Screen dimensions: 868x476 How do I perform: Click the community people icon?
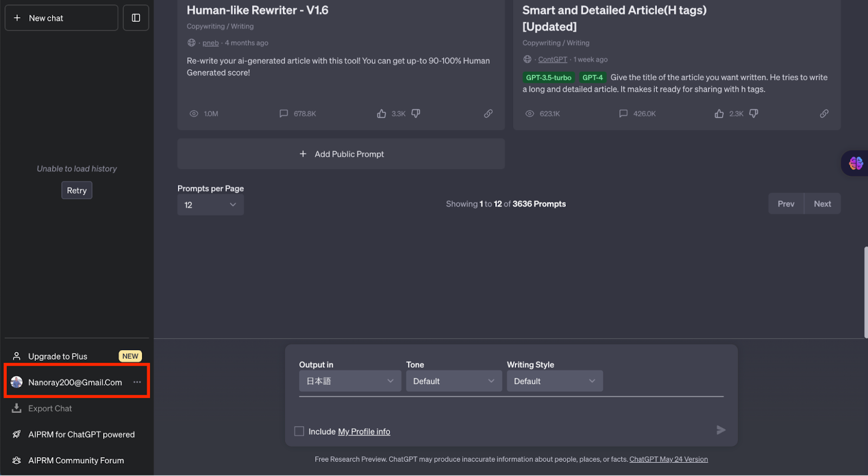[17, 461]
